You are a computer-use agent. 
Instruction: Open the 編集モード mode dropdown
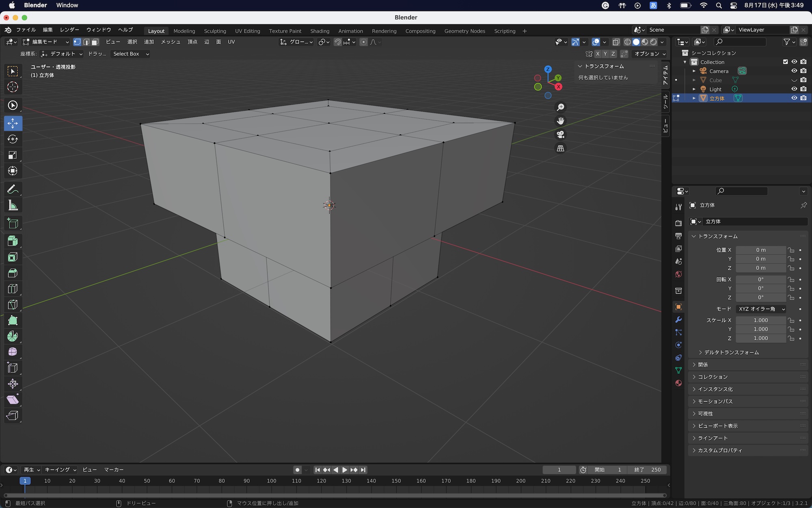pos(45,42)
